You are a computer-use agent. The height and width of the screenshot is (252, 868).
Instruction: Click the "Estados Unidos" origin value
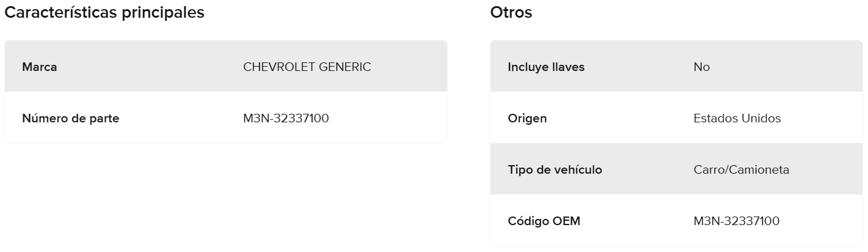737,118
